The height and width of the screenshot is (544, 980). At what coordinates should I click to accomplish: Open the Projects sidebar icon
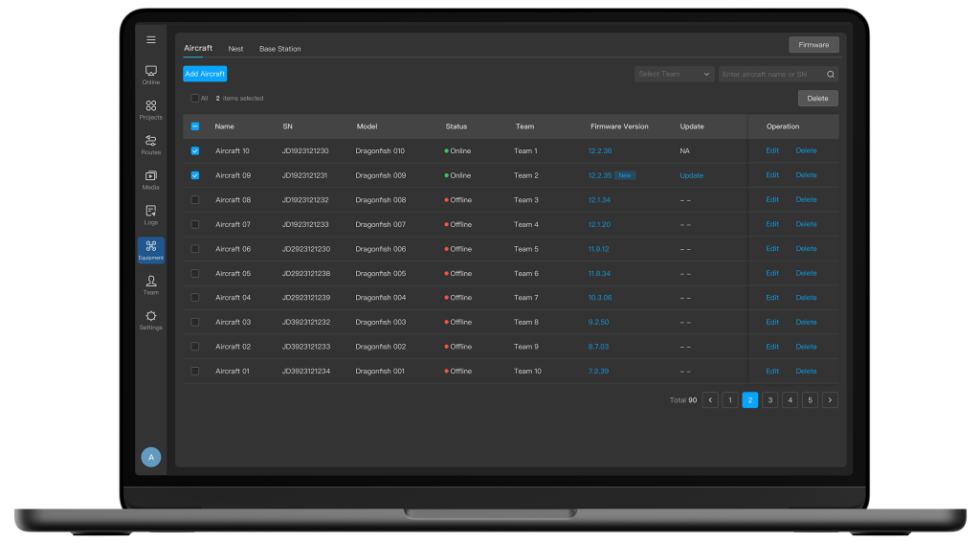coord(151,109)
